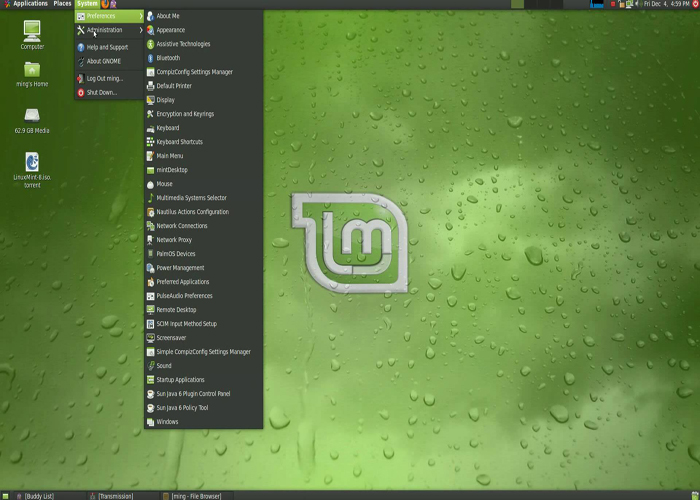Open Remote Desktop preferences
Viewport: 700px width, 500px height.
[x=203, y=310]
